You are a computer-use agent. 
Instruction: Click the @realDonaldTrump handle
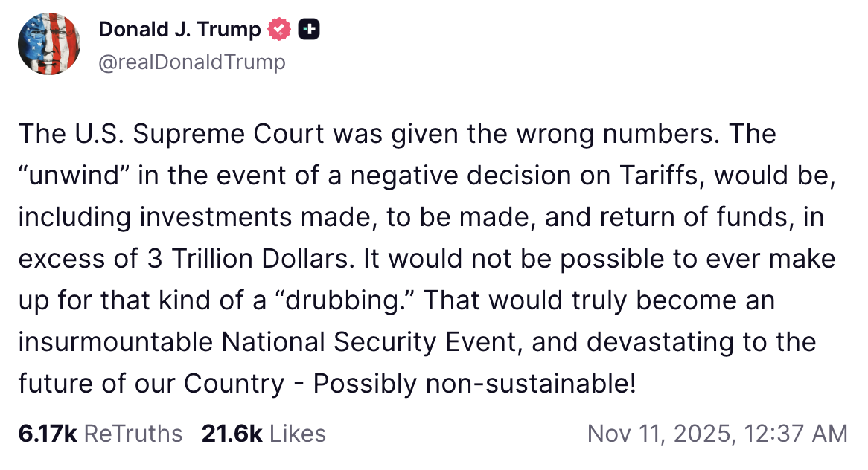191,62
